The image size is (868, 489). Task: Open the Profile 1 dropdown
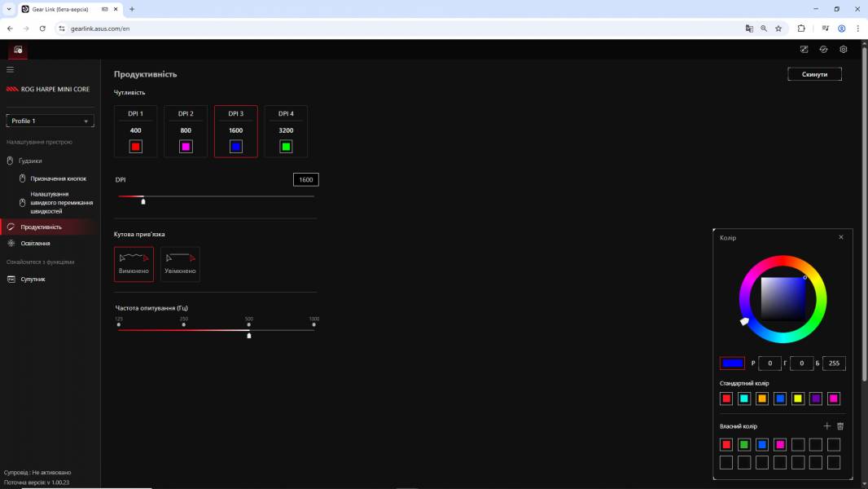(x=50, y=121)
